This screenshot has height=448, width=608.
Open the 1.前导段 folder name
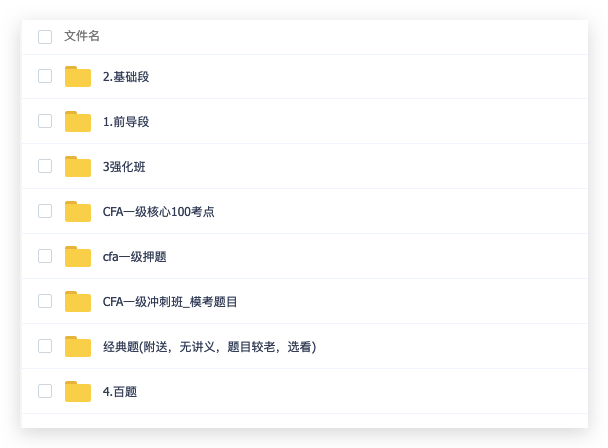[x=126, y=122]
